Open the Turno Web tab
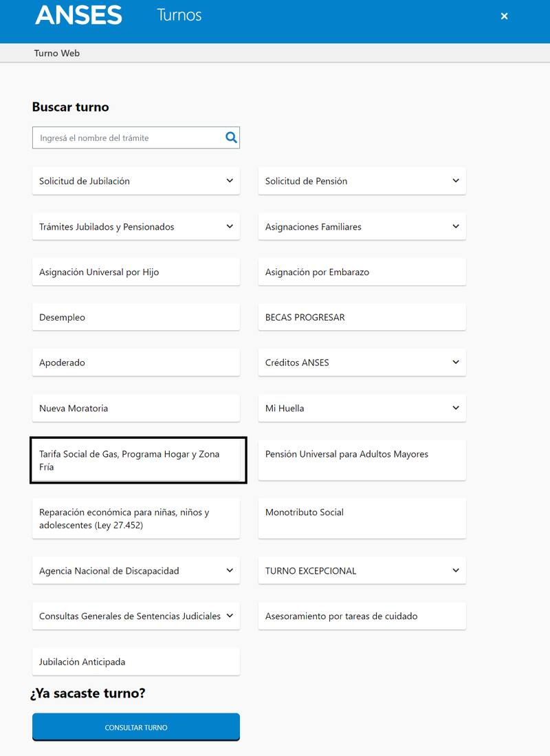550x756 pixels. [x=57, y=53]
